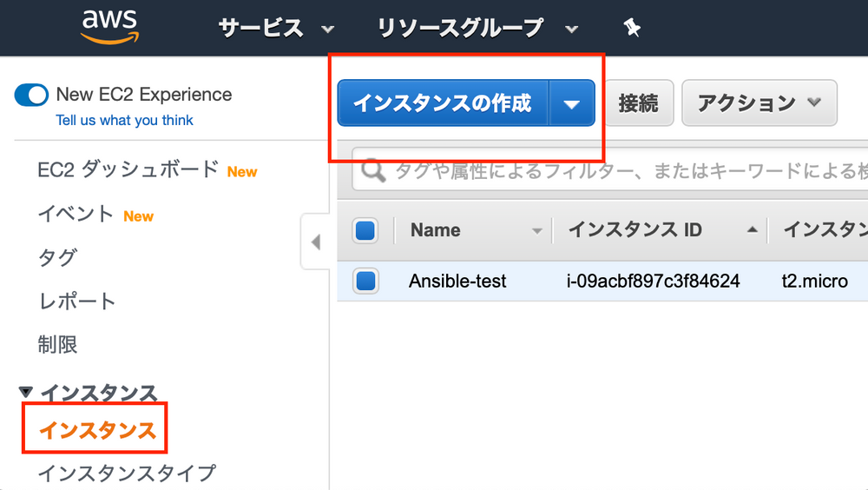Open the リソースグループ menu
868x490 pixels.
pos(477,28)
